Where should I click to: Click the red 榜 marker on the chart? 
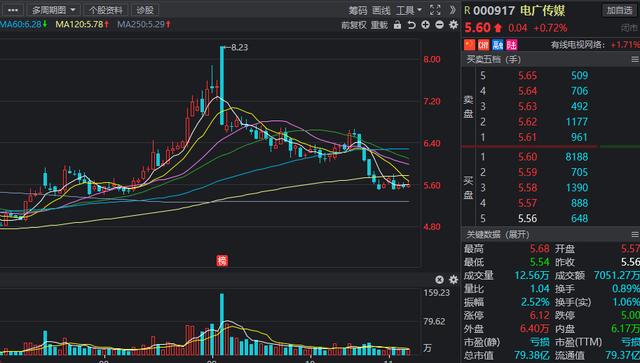pos(222,260)
